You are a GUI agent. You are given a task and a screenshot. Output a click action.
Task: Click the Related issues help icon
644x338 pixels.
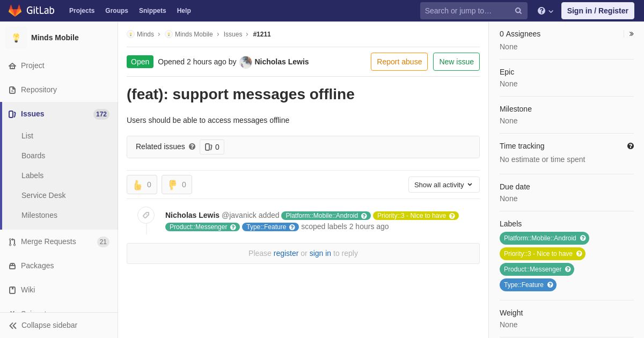point(192,146)
